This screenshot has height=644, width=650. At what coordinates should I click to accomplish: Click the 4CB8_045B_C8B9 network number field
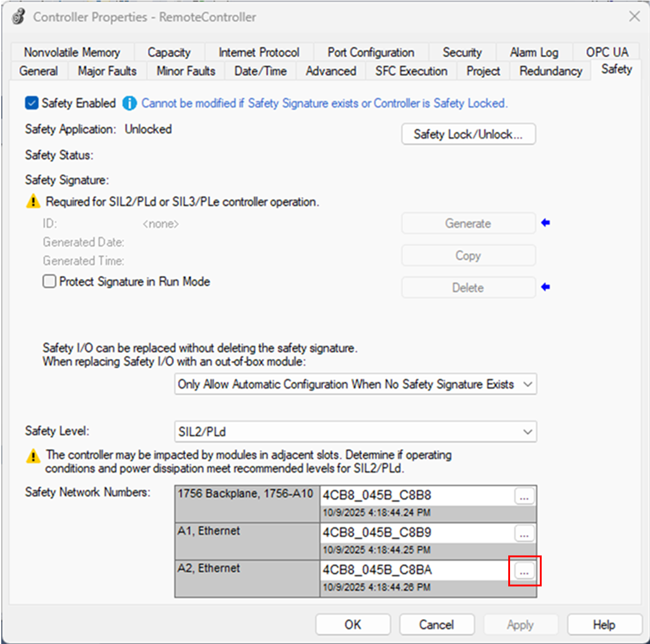click(x=417, y=533)
